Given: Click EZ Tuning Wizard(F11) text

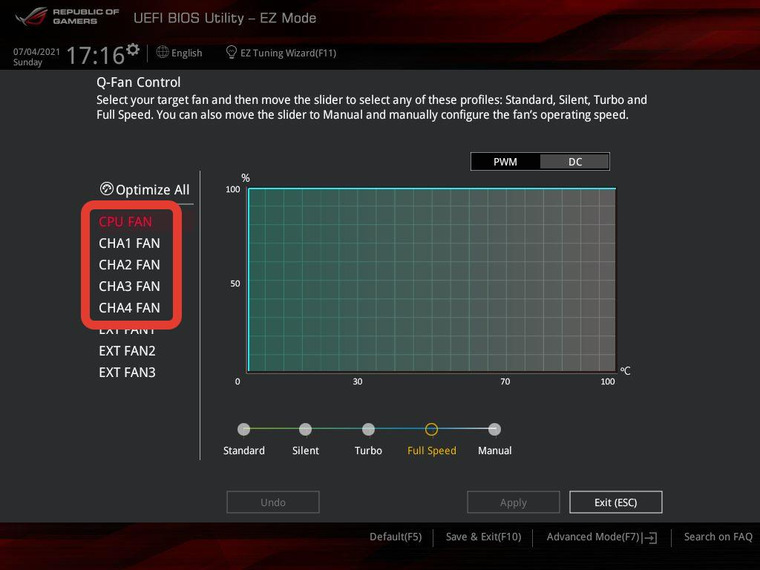Looking at the screenshot, I should 288,53.
